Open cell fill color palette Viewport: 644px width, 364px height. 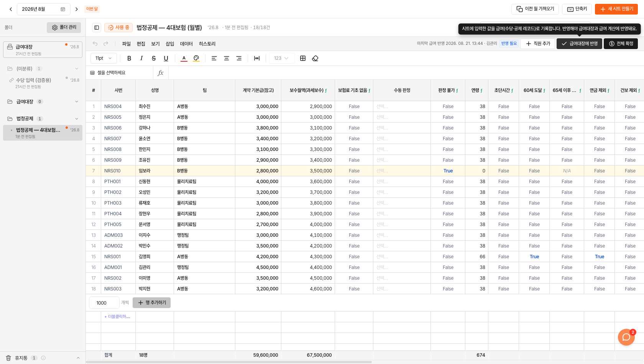(196, 58)
